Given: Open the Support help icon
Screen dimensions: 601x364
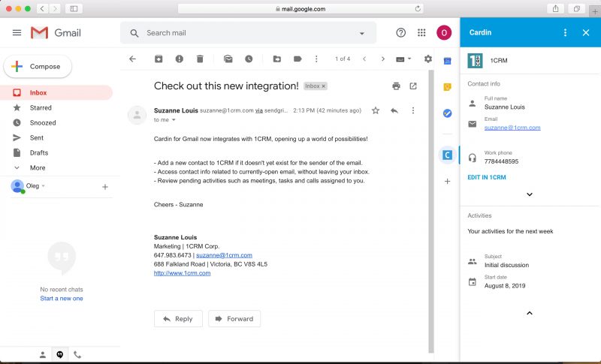Looking at the screenshot, I should coord(400,33).
